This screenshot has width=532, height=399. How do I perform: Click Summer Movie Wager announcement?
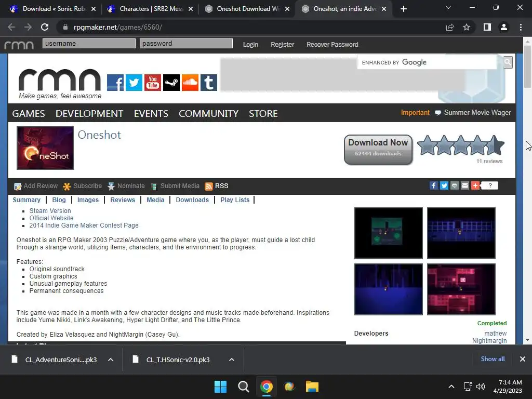[477, 113]
